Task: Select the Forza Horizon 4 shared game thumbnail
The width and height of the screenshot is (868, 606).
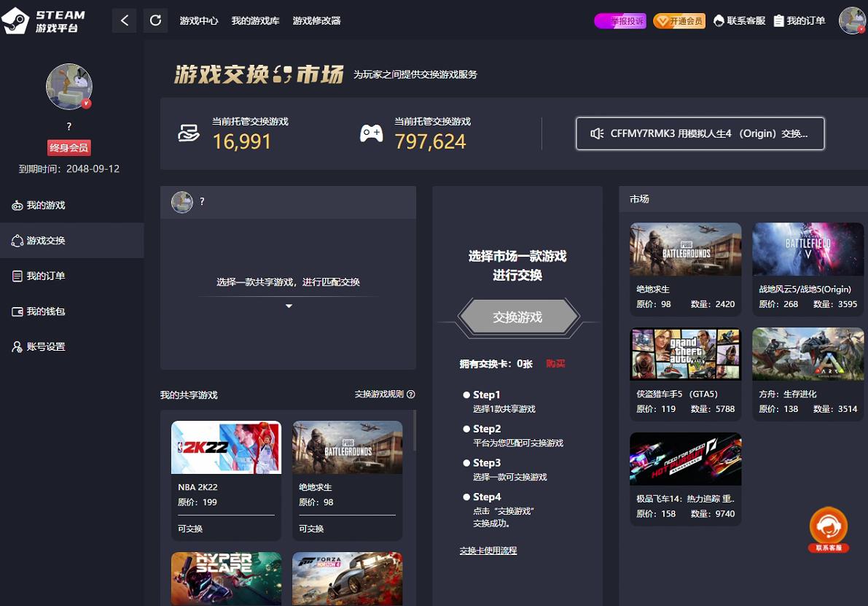Action: click(x=347, y=578)
